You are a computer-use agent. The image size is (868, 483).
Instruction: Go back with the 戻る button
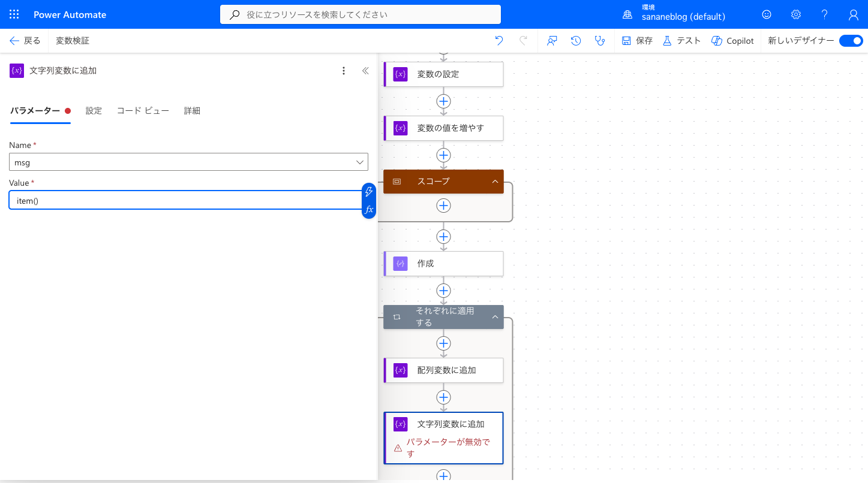point(25,41)
